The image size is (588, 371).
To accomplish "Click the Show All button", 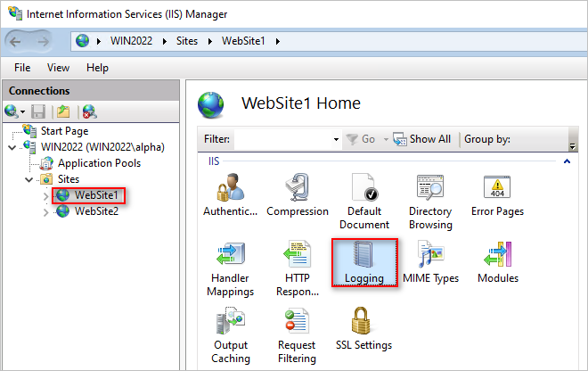I will [422, 139].
